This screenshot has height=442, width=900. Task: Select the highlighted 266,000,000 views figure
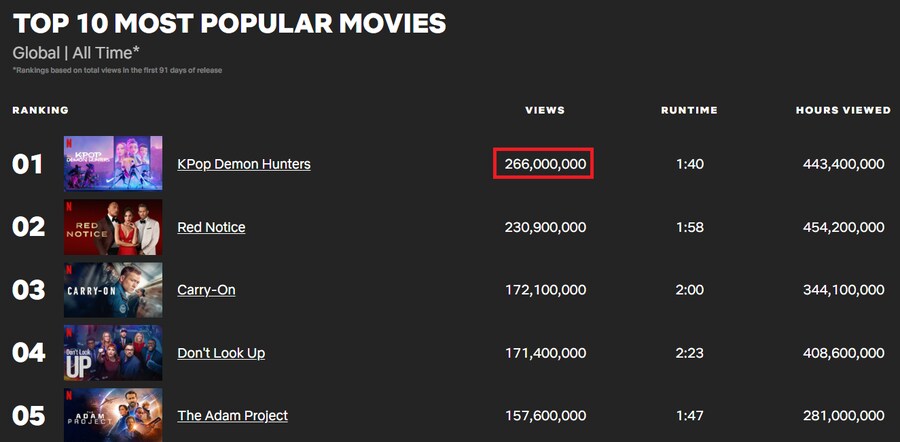point(543,164)
